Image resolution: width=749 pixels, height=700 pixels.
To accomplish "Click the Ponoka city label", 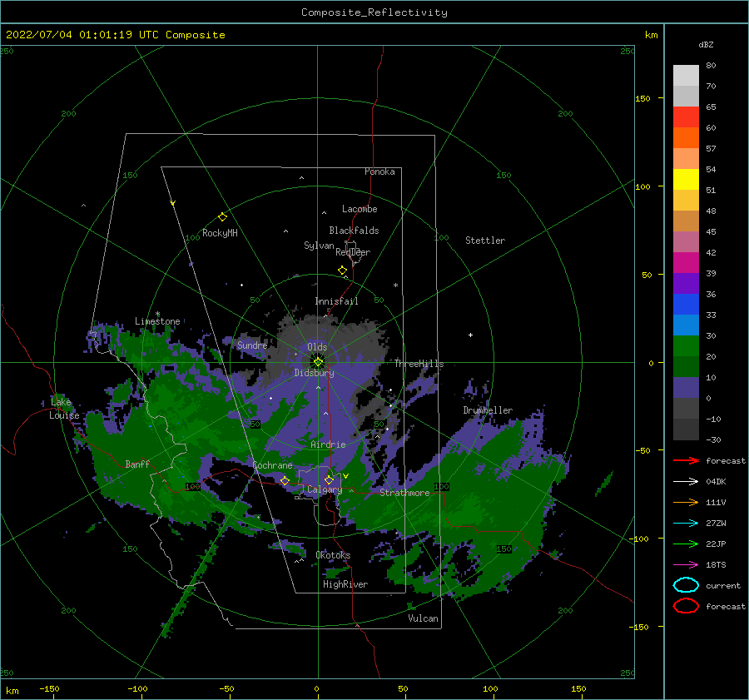I will [x=379, y=171].
